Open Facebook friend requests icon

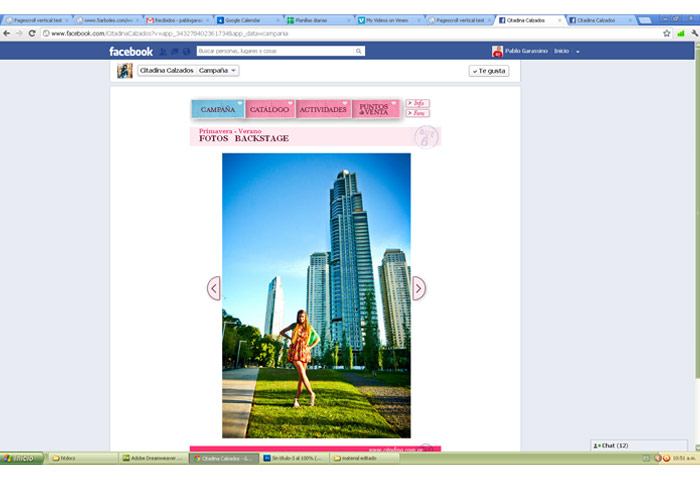[x=163, y=52]
